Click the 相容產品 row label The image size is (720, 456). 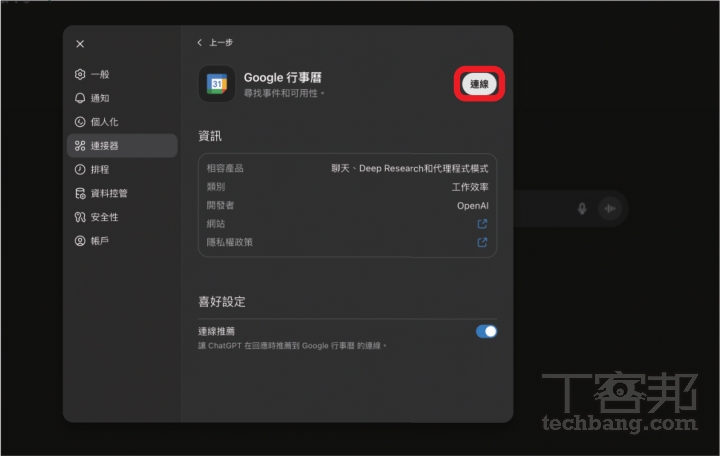225,169
